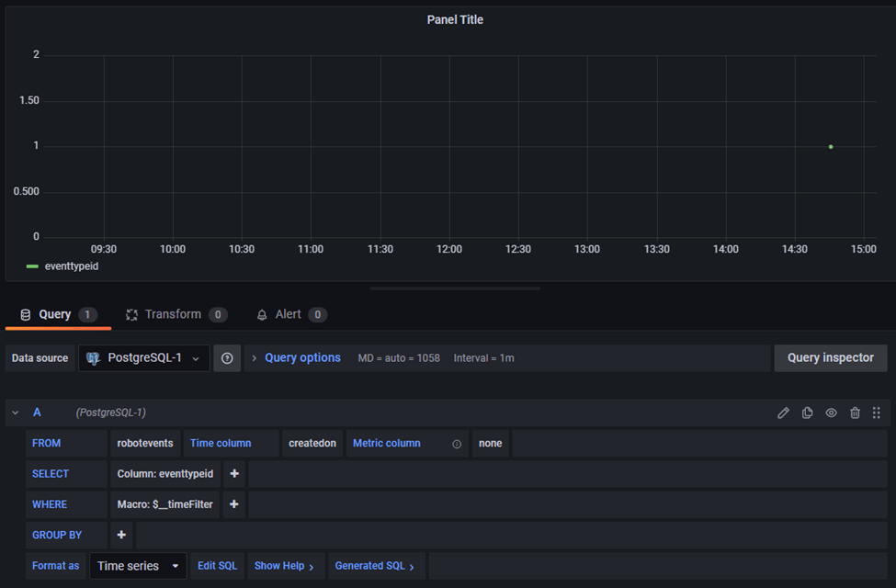Image resolution: width=896 pixels, height=588 pixels.
Task: Open the Query inspector
Action: pyautogui.click(x=830, y=358)
